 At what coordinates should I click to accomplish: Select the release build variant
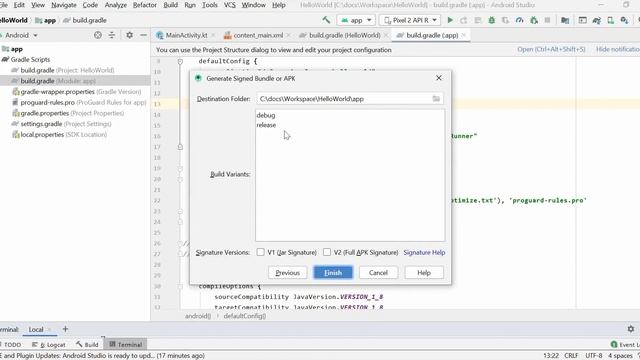(266, 125)
